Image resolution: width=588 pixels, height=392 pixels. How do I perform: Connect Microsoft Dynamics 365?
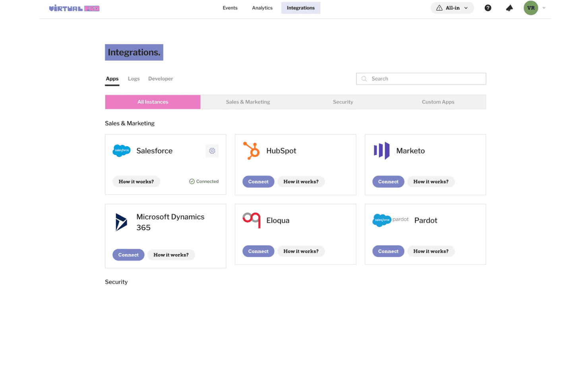coord(128,255)
